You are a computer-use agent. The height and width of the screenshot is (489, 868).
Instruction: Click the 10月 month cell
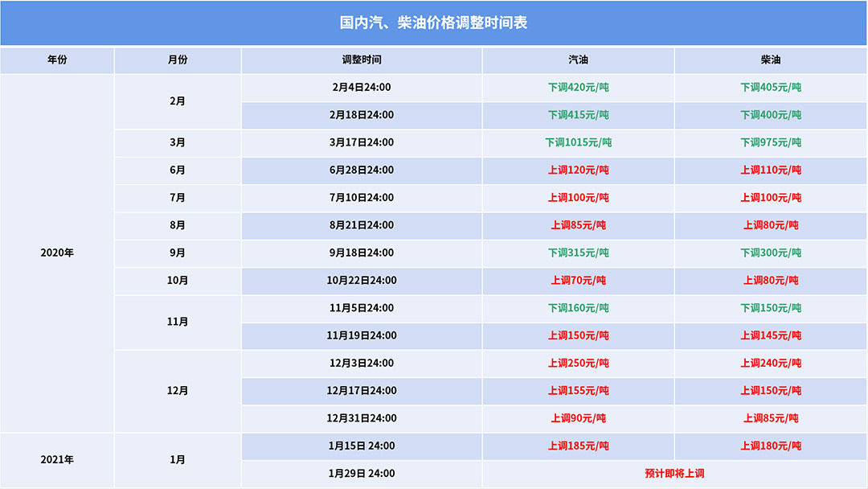178,280
